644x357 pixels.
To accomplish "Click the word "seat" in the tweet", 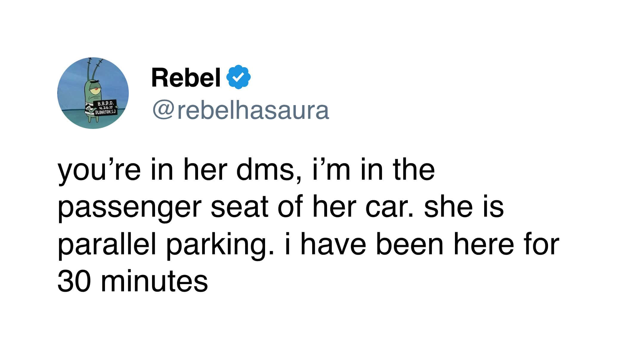I will [239, 208].
